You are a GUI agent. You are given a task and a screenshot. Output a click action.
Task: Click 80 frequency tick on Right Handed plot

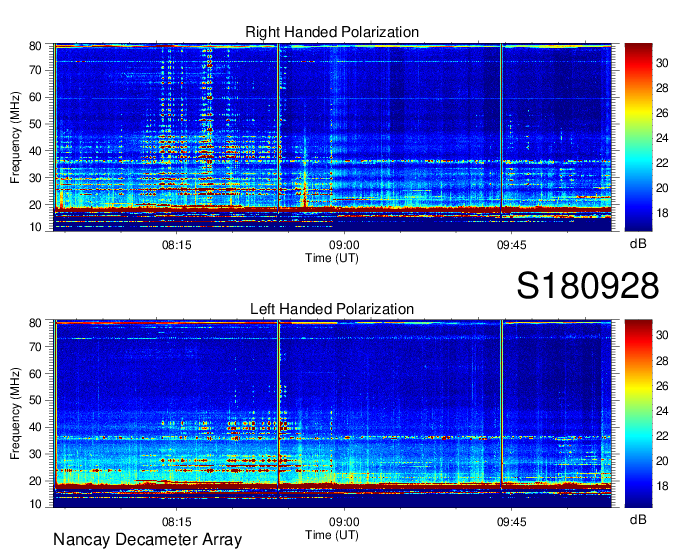pos(35,46)
